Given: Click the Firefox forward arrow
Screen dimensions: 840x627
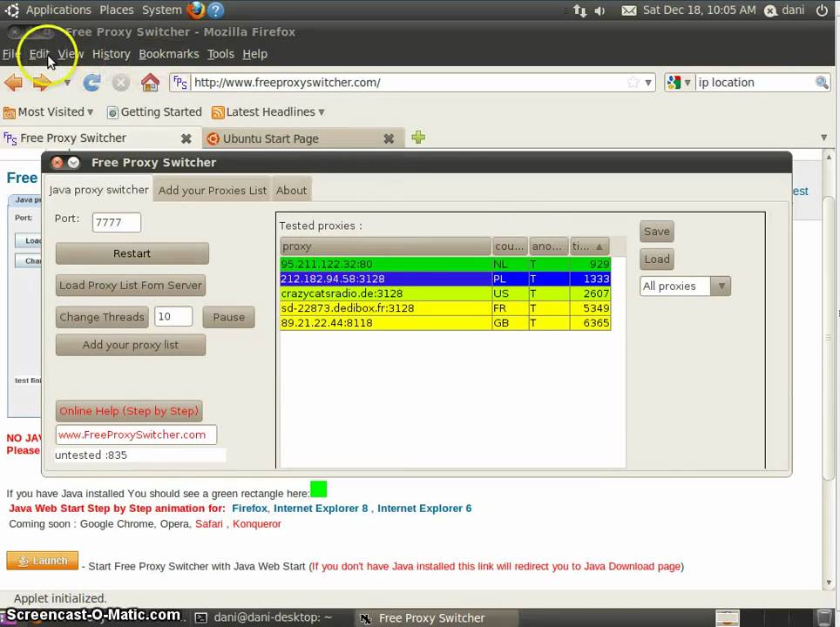Looking at the screenshot, I should (43, 83).
